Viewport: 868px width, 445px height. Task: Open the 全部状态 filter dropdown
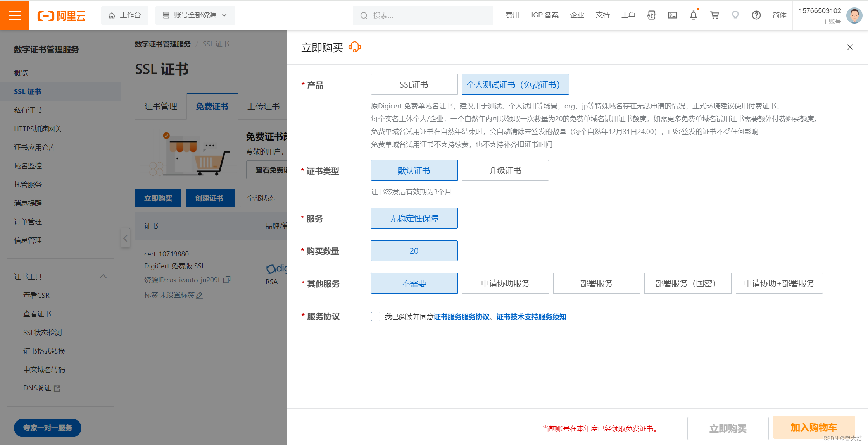263,198
